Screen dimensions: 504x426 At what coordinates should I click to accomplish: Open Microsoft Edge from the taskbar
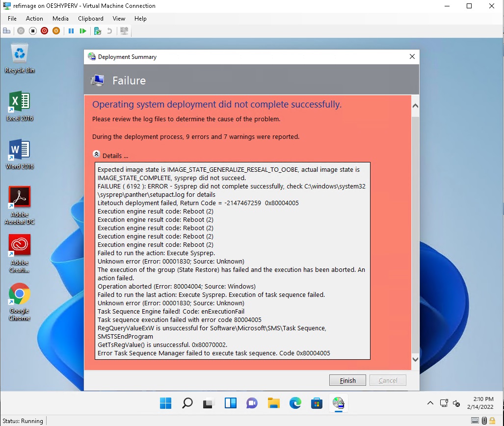coord(295,403)
